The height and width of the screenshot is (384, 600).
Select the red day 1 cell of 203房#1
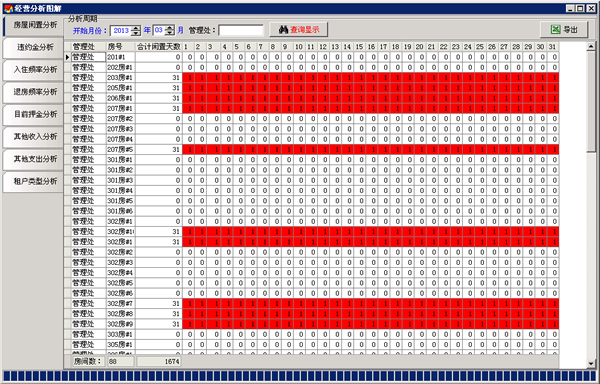point(188,78)
